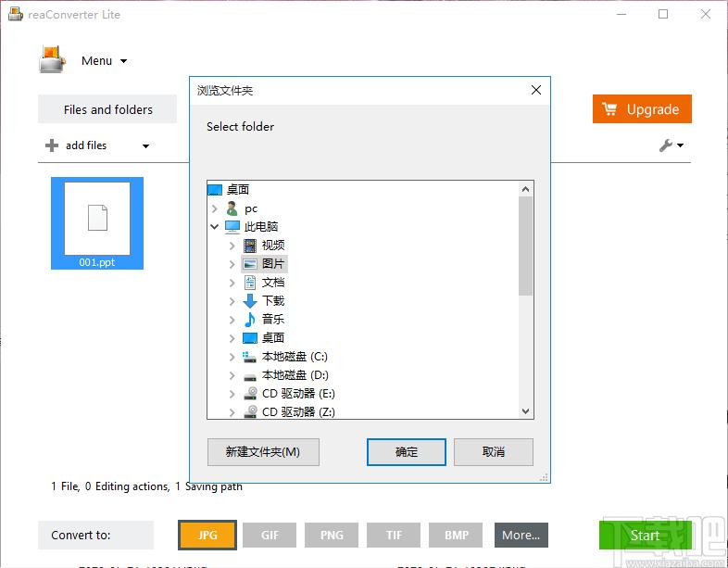Choose PNG output format
Viewport: 728px width, 568px height.
(x=332, y=535)
